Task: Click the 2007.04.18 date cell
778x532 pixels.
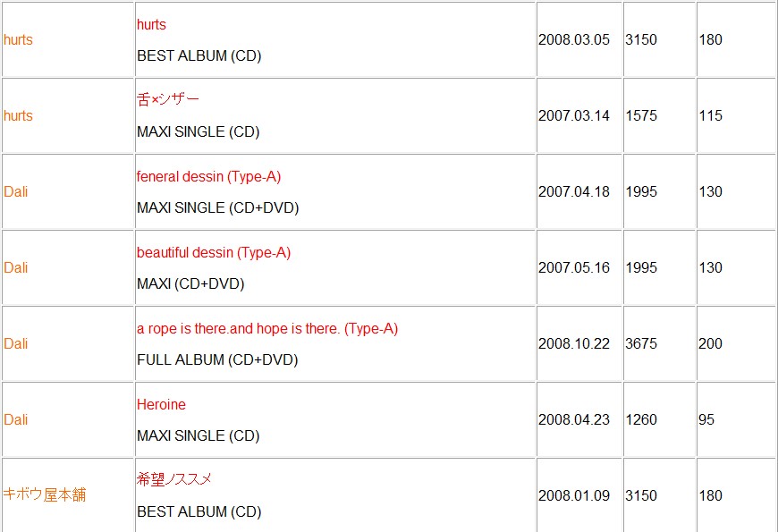Action: (573, 192)
